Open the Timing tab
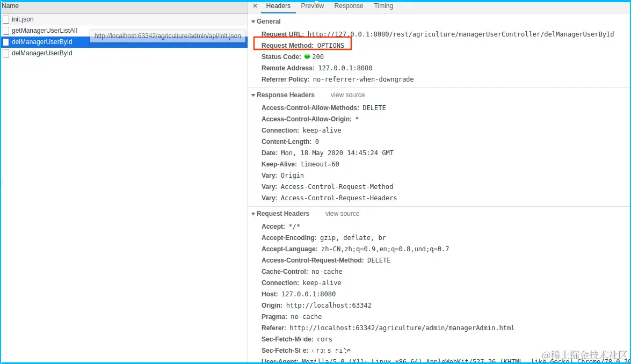 point(383,6)
